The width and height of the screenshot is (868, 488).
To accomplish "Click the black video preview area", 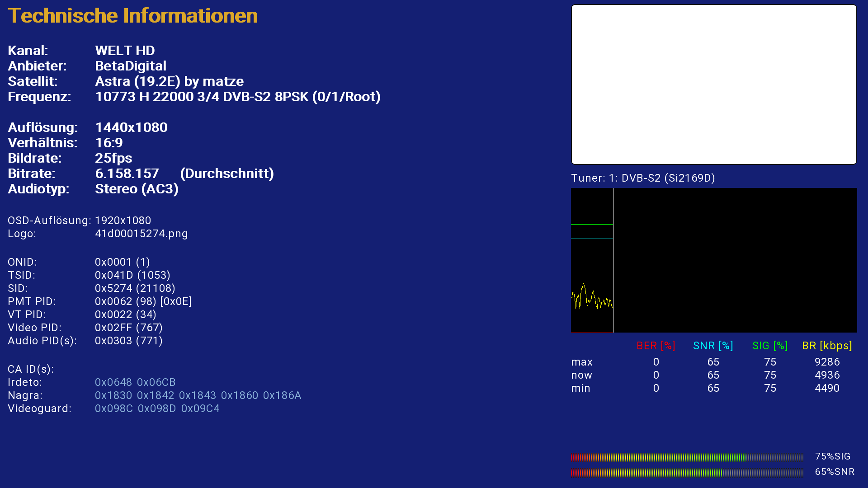I will 713,84.
